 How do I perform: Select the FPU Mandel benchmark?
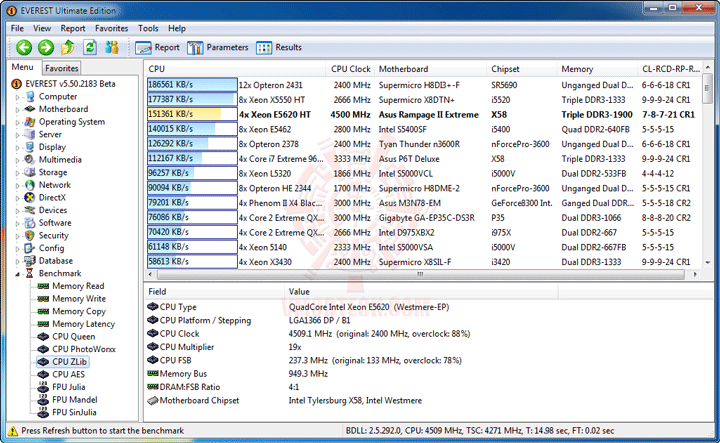click(x=75, y=399)
